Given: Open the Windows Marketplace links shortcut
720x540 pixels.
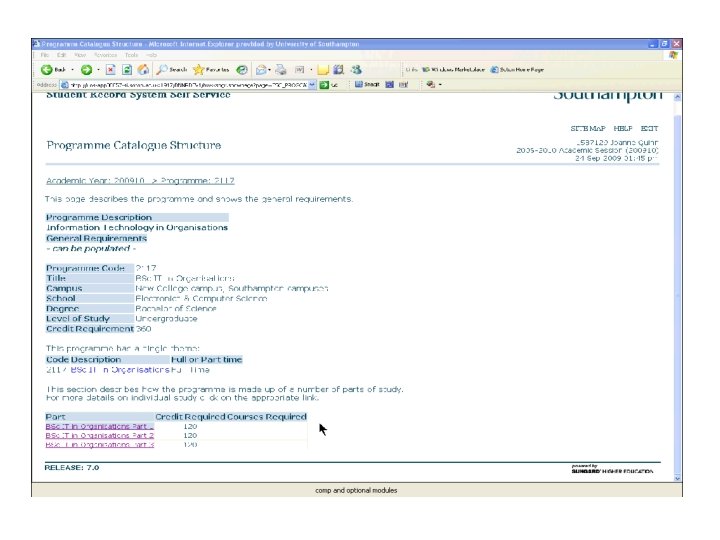Looking at the screenshot, I should tap(453, 70).
